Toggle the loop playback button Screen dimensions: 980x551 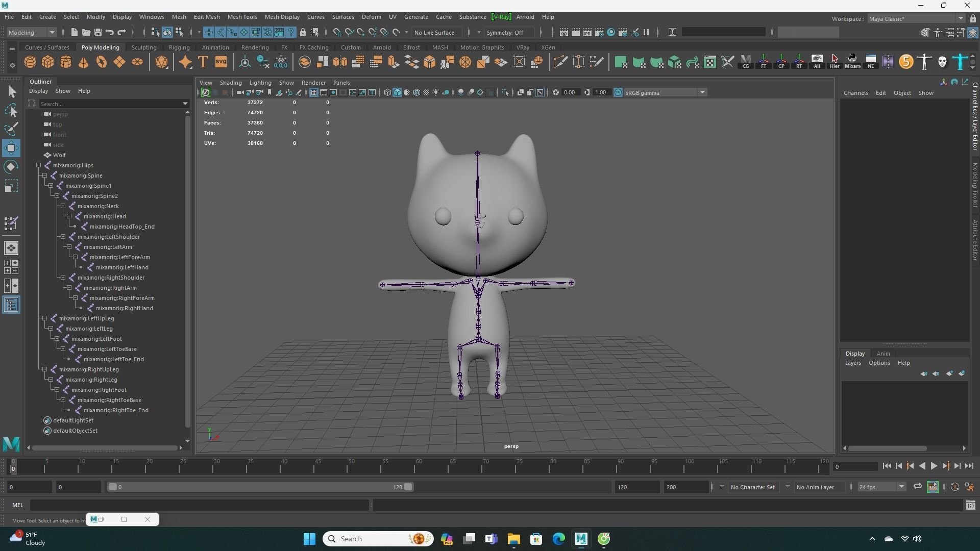917,487
